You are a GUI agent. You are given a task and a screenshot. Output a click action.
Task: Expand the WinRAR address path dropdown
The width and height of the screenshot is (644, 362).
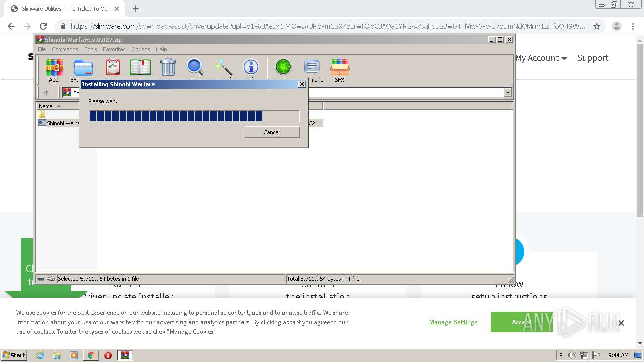pyautogui.click(x=508, y=93)
